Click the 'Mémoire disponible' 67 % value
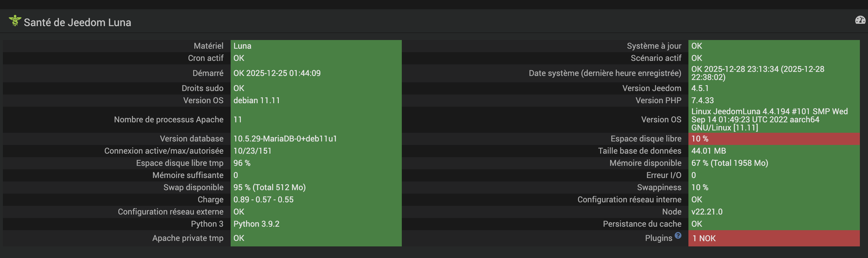The height and width of the screenshot is (258, 868). pyautogui.click(x=729, y=163)
